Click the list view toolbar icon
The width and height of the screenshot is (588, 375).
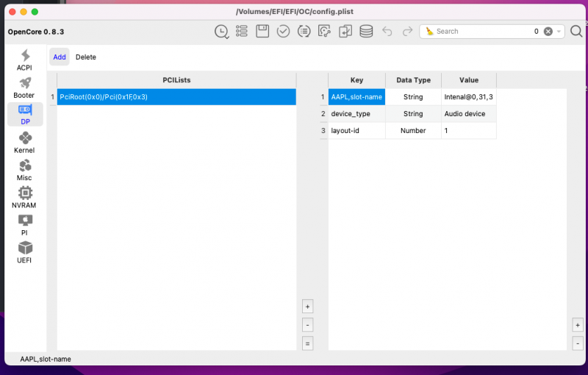pos(242,31)
